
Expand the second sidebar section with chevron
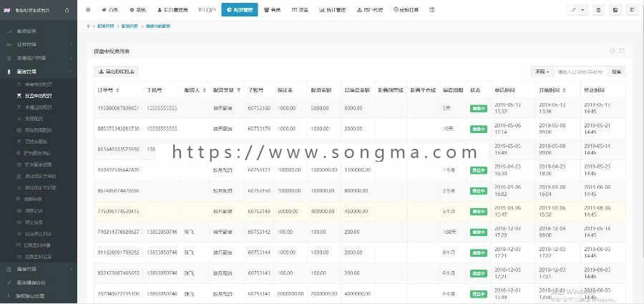click(x=39, y=44)
